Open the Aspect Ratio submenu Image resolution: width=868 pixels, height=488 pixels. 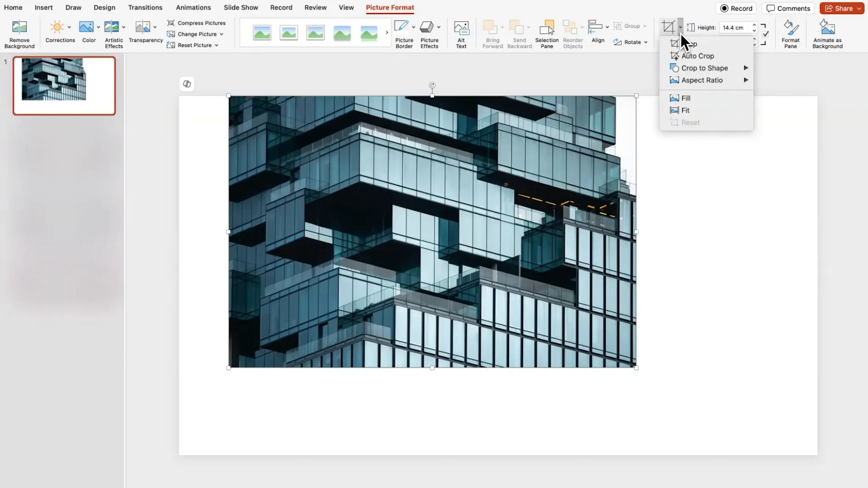tap(706, 80)
